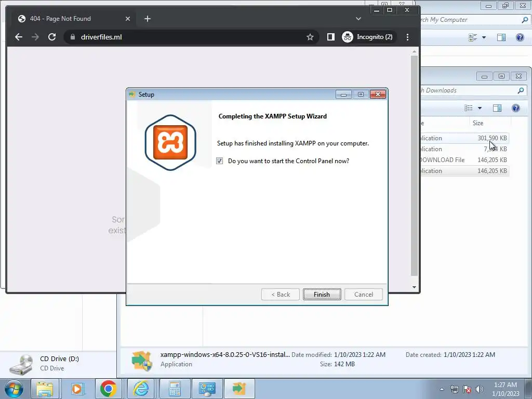Screen dimensions: 532x399
Task: Open Chrome three-dot menu
Action: [407, 37]
